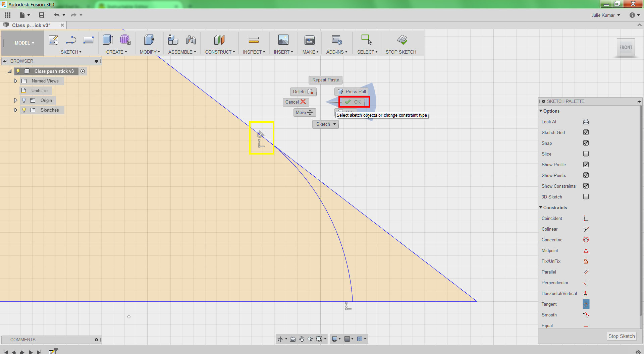644x354 pixels.
Task: Click the Press Pull icon above MODIFY
Action: [149, 40]
